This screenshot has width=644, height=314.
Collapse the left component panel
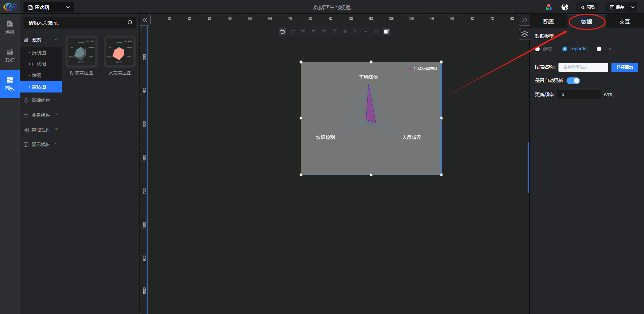pos(145,20)
